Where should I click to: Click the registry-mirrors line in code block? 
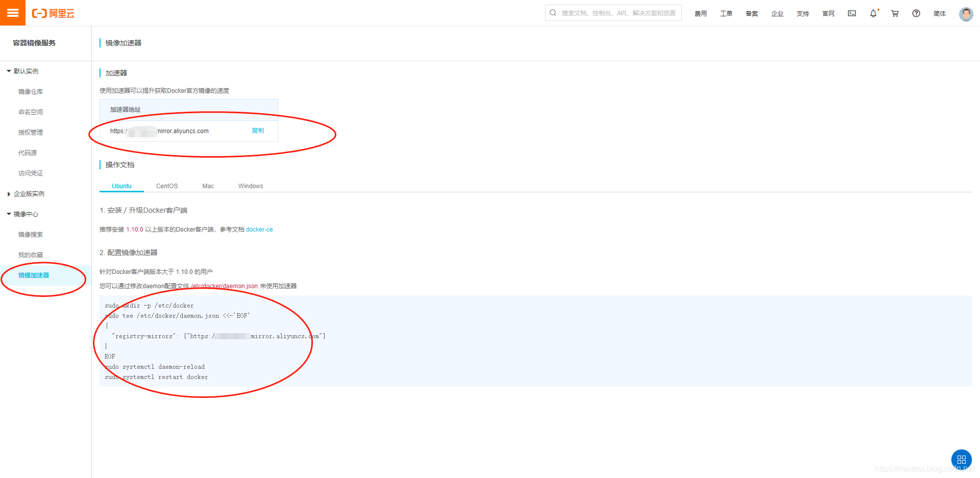(x=218, y=336)
